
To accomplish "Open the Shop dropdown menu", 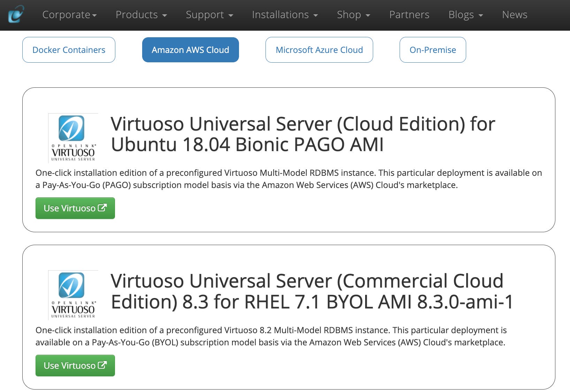I will point(353,15).
